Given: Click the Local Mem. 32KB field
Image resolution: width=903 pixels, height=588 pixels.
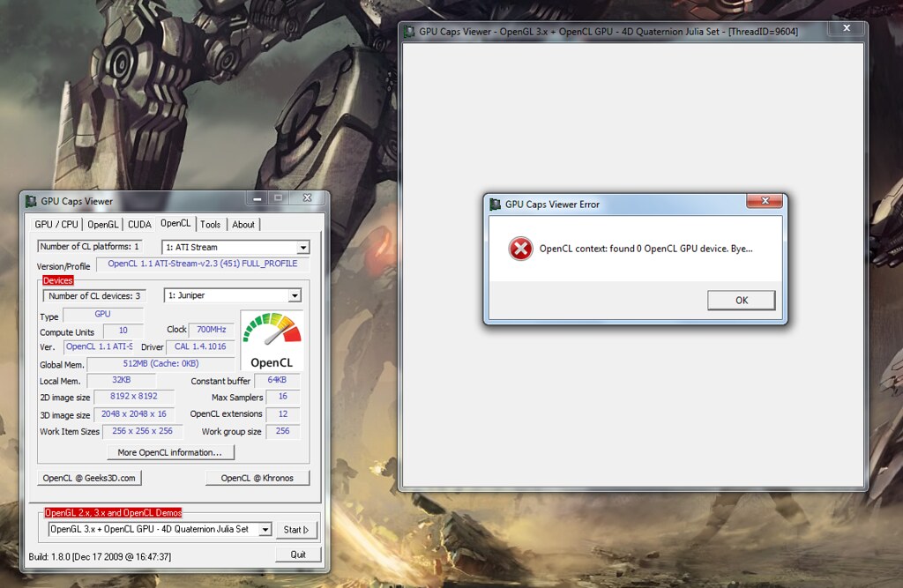Looking at the screenshot, I should [122, 380].
